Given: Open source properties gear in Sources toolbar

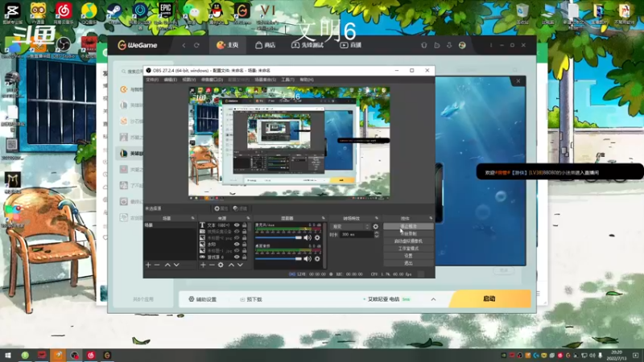Looking at the screenshot, I should click(x=221, y=265).
